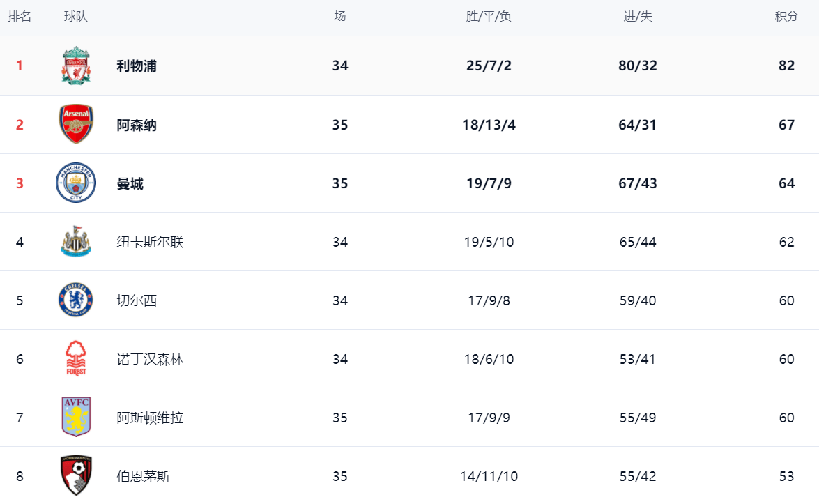Click the Newcastle United crest
The height and width of the screenshot is (504, 819).
76,242
